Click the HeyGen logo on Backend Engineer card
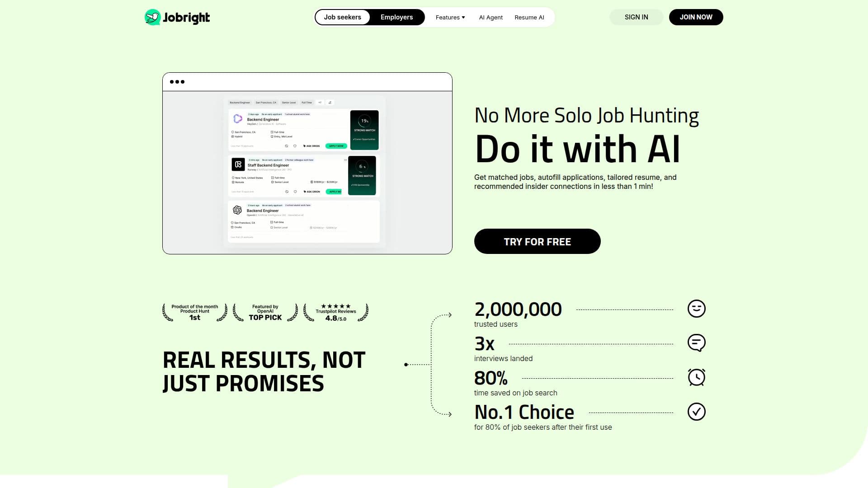Viewport: 868px width, 488px height. coord(238,119)
